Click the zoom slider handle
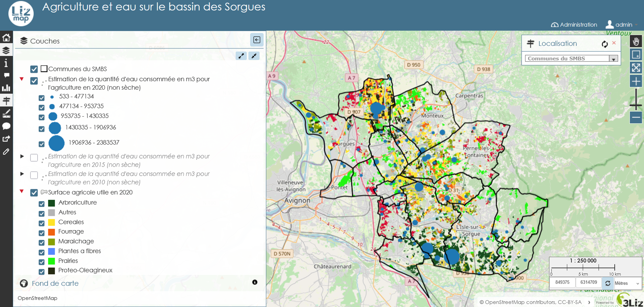The height and width of the screenshot is (307, 644). [x=636, y=105]
